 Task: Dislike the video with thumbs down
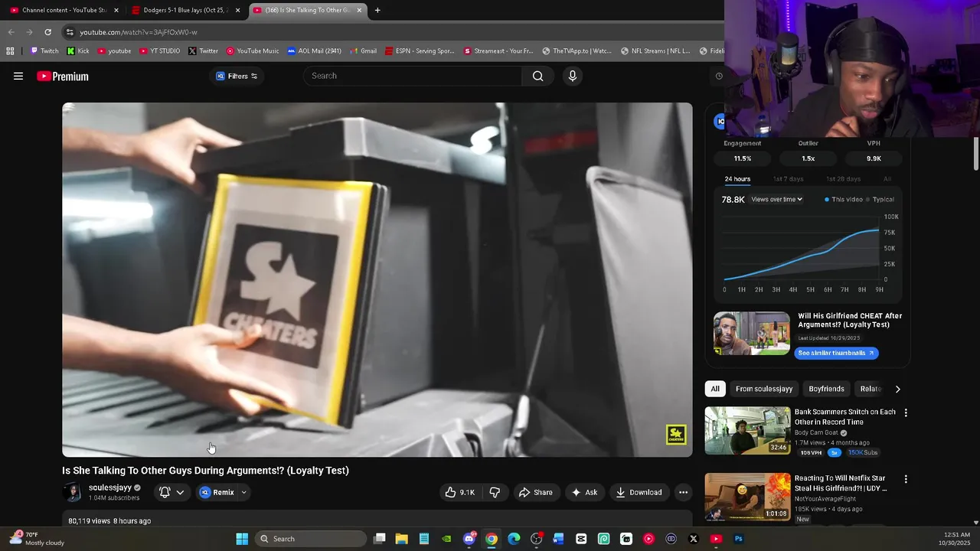point(495,492)
